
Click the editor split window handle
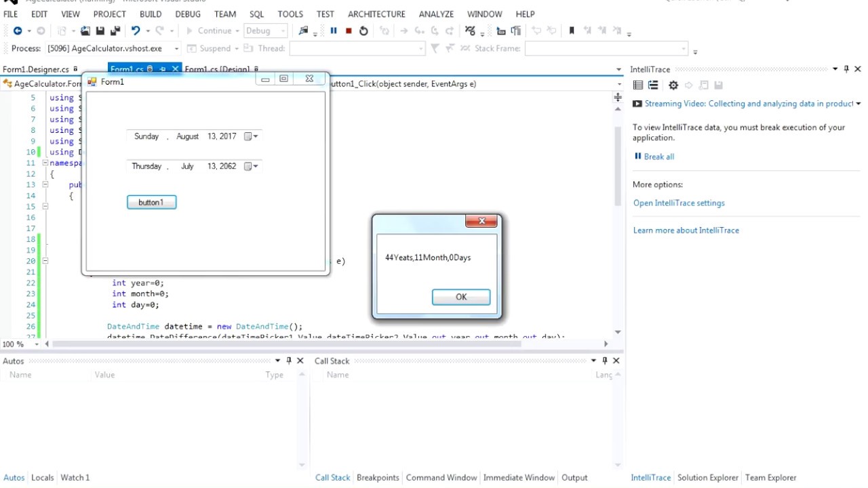coord(618,98)
